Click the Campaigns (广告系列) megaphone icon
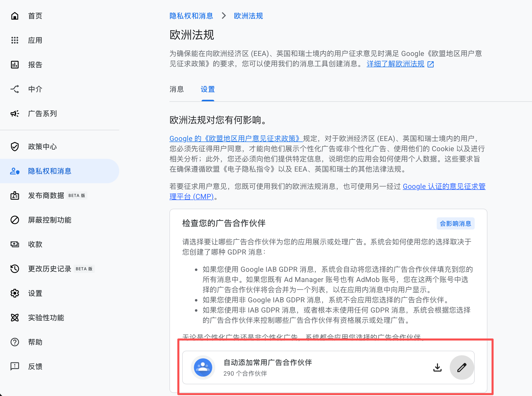Image resolution: width=532 pixels, height=396 pixels. pyautogui.click(x=15, y=114)
